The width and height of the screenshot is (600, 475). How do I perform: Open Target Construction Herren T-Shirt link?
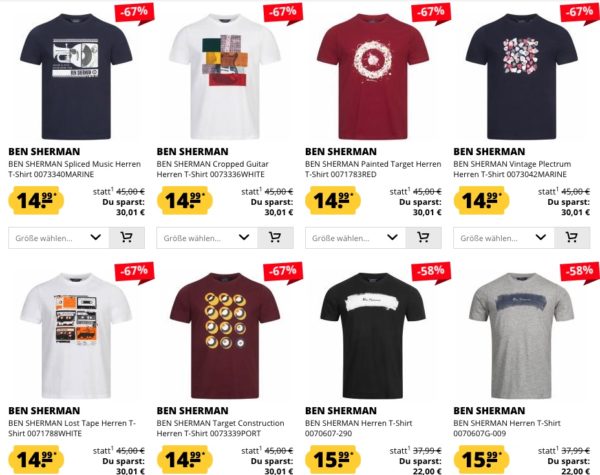220,428
